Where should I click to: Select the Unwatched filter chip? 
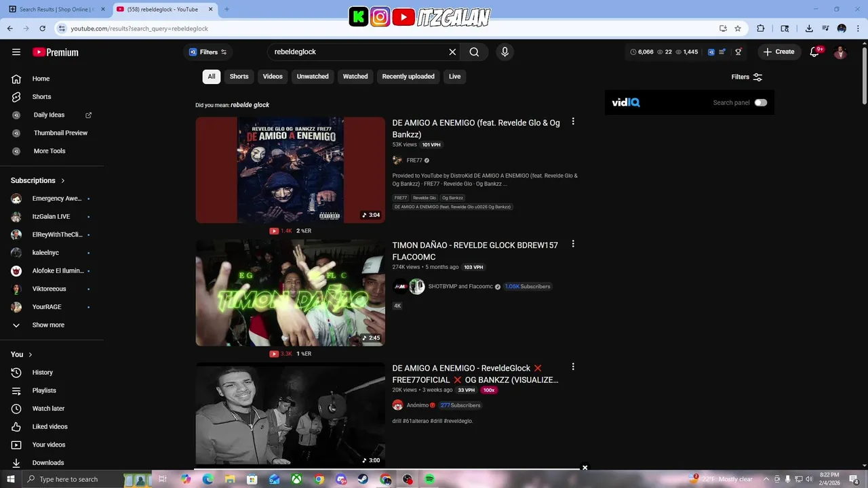click(313, 77)
